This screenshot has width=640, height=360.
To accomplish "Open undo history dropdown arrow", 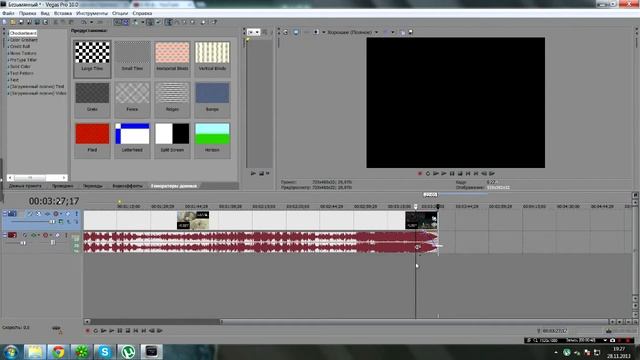I will coord(91,22).
